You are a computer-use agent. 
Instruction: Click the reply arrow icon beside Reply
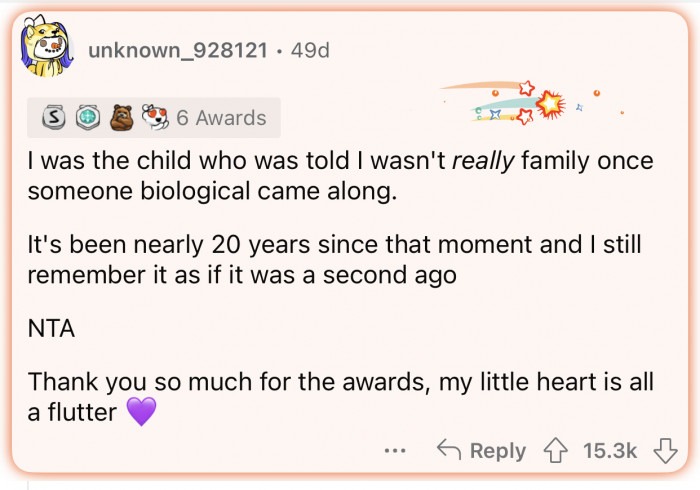pos(449,451)
